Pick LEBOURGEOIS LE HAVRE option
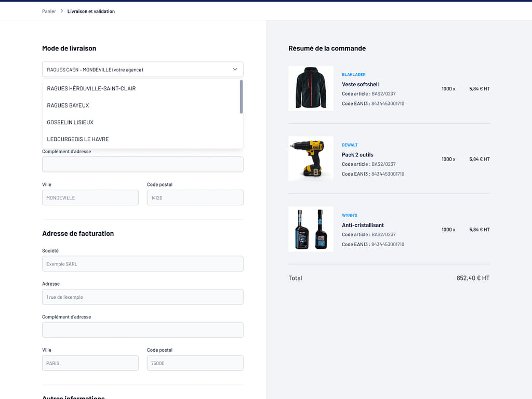 [78, 139]
